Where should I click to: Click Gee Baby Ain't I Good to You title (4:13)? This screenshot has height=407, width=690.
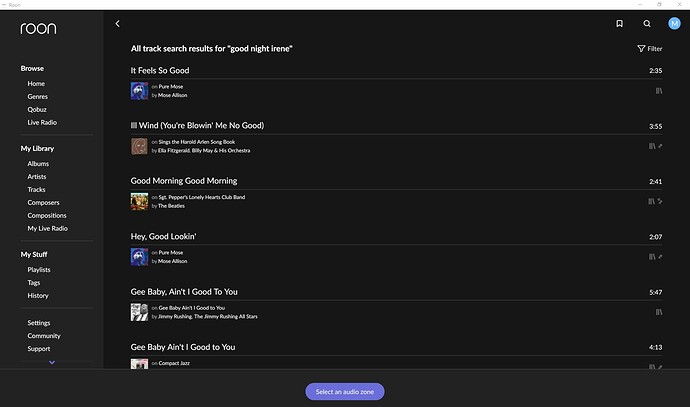183,347
